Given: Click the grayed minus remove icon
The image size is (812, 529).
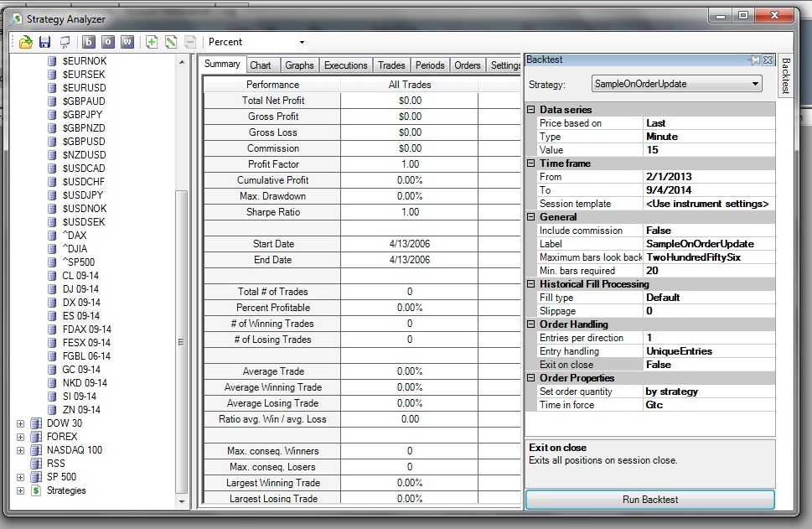Looking at the screenshot, I should click(190, 42).
